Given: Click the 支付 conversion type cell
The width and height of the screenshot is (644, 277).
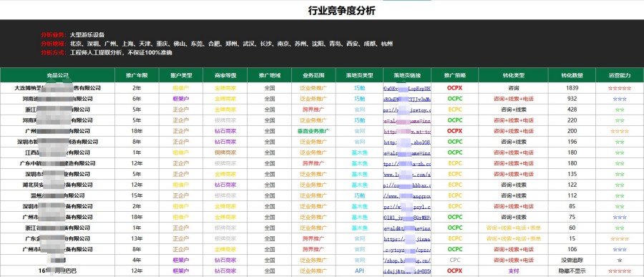Looking at the screenshot, I should 513,271.
